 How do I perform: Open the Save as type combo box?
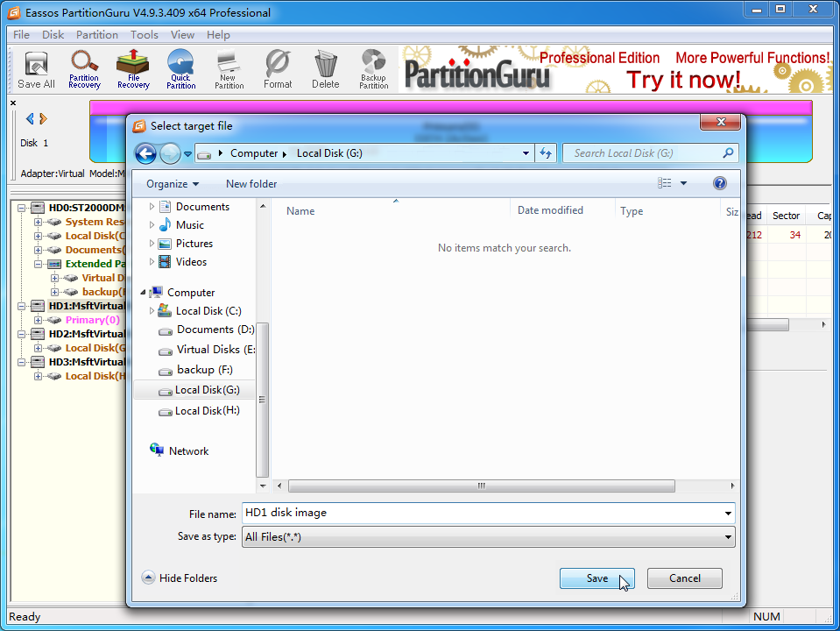488,537
